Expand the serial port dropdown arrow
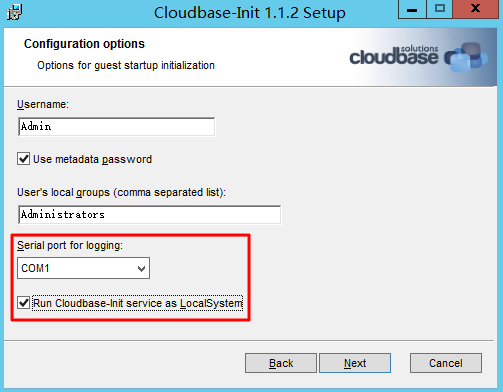This screenshot has width=503, height=392. [141, 268]
